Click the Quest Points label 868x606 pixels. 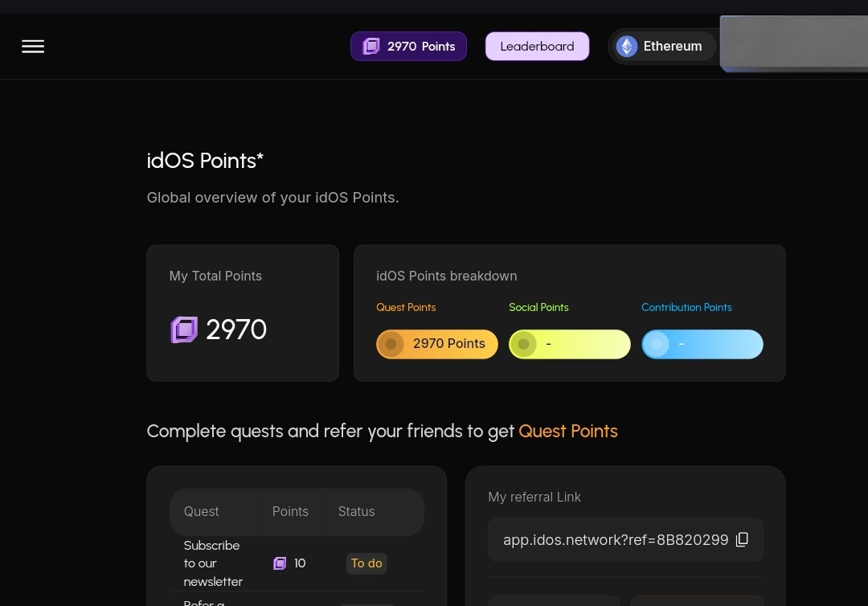click(406, 307)
